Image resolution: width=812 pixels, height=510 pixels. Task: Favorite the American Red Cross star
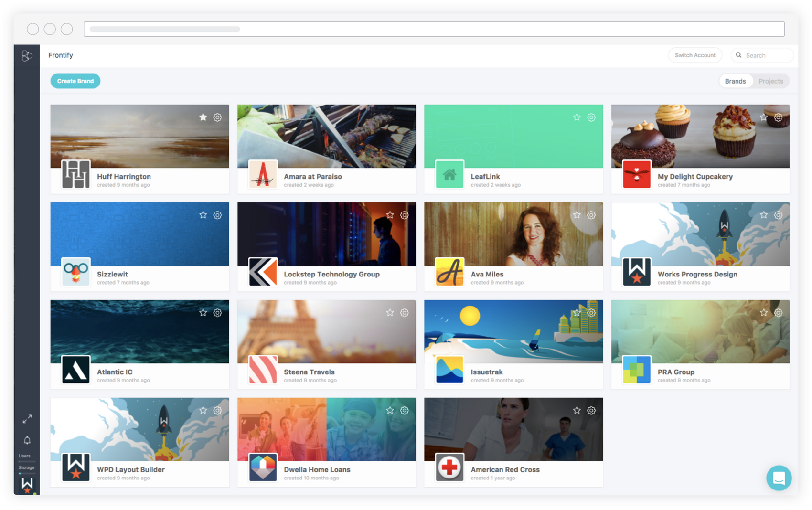[577, 411]
